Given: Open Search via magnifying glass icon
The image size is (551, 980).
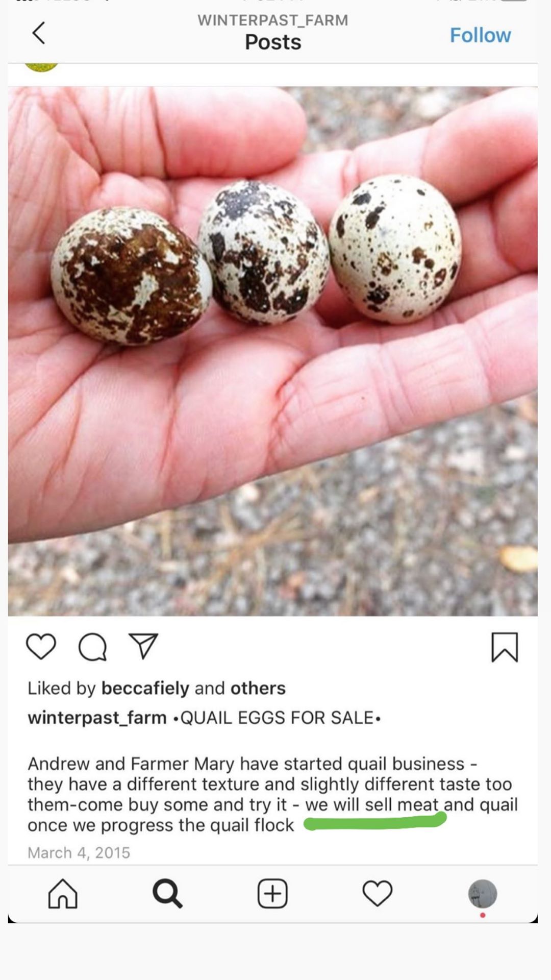Looking at the screenshot, I should click(167, 894).
